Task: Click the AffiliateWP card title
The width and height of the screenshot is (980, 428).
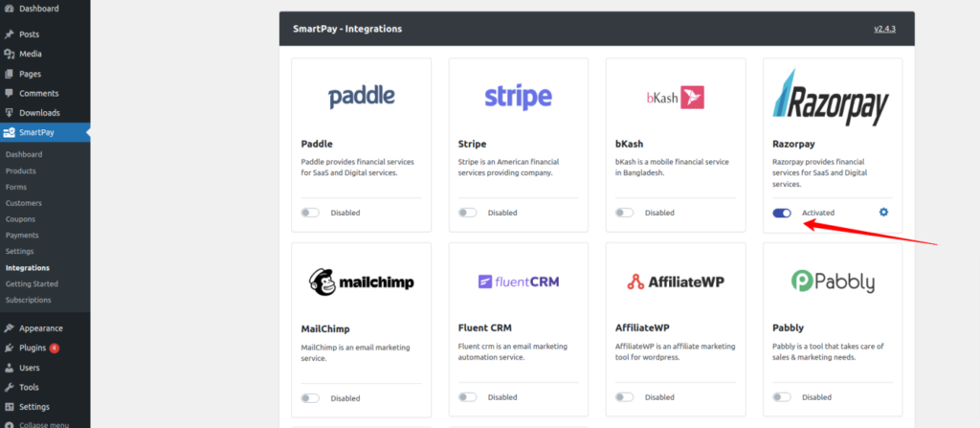Action: (642, 327)
